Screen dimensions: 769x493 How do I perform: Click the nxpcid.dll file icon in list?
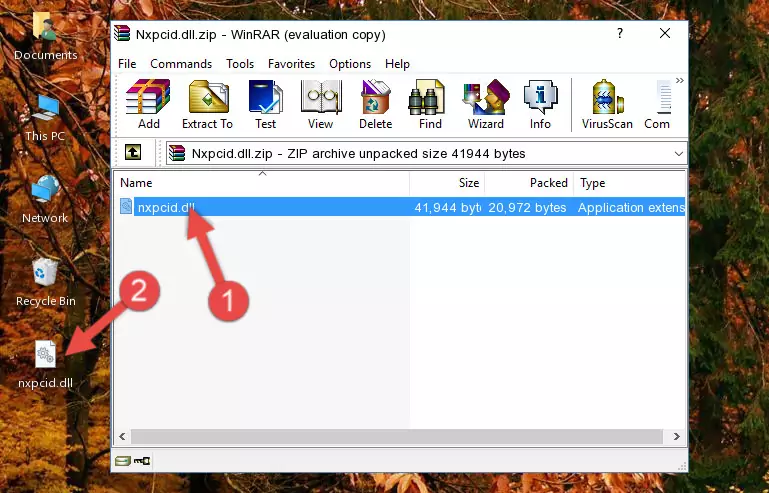[126, 207]
